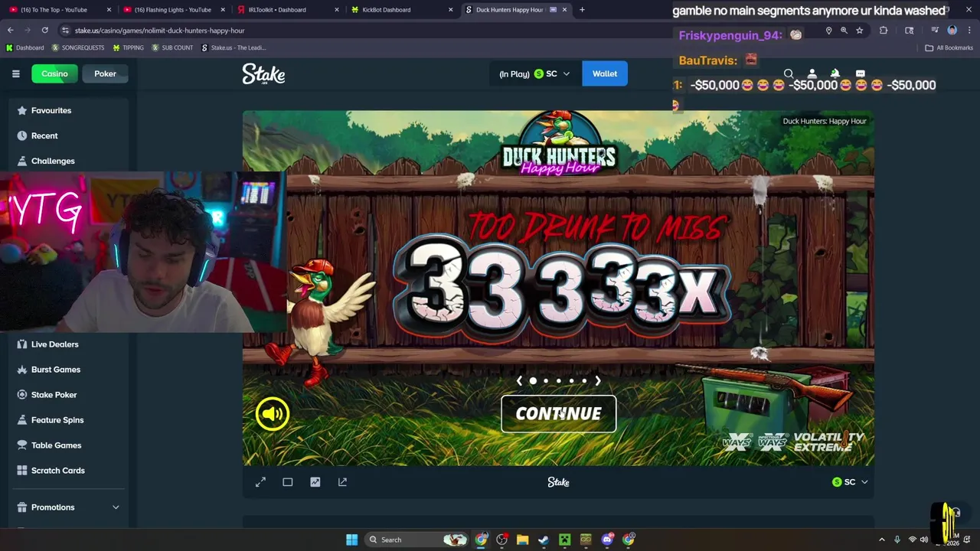The image size is (980, 551).
Task: Mute the game sound speaker button
Action: [273, 414]
